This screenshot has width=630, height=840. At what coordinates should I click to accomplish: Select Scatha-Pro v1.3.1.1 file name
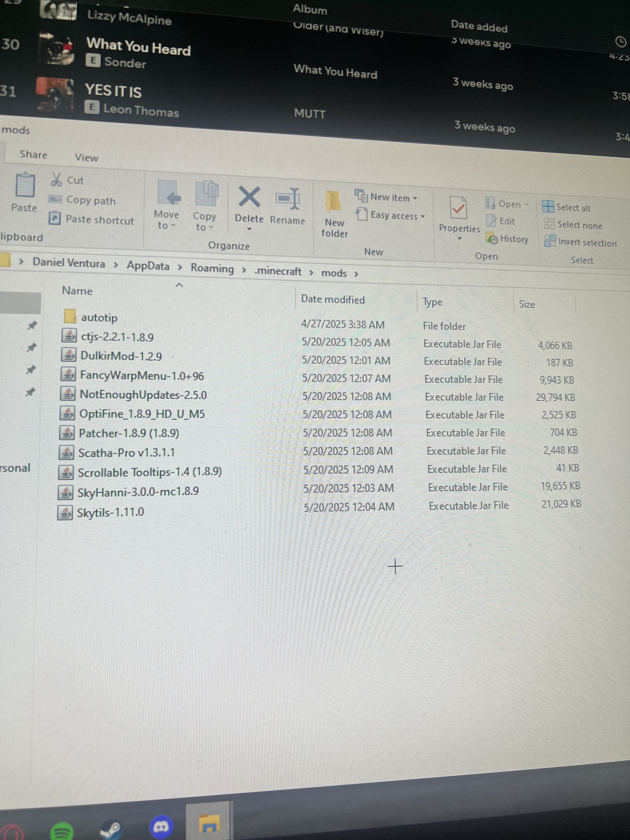click(x=126, y=453)
